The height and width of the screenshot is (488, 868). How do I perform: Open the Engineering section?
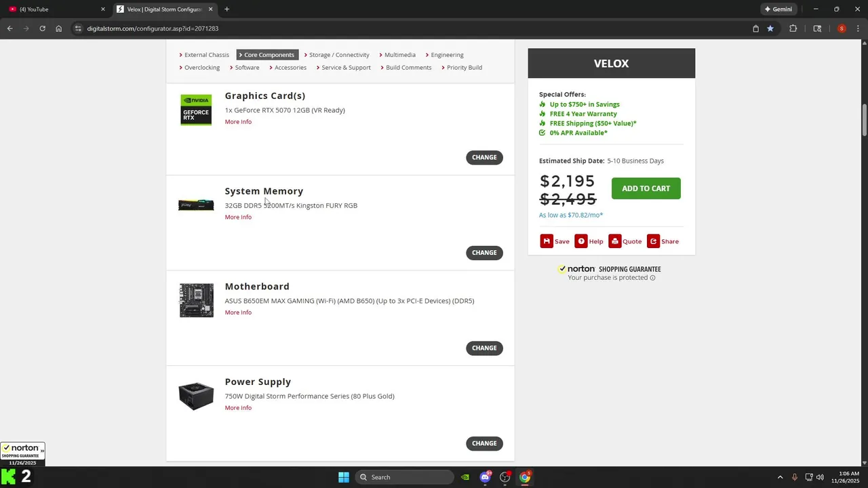pyautogui.click(x=445, y=55)
